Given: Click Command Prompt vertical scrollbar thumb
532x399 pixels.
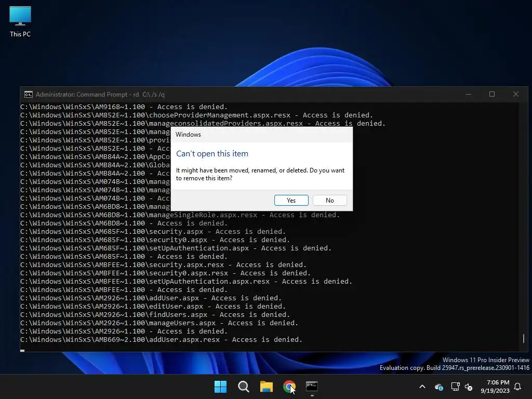Looking at the screenshot, I should 524,338.
